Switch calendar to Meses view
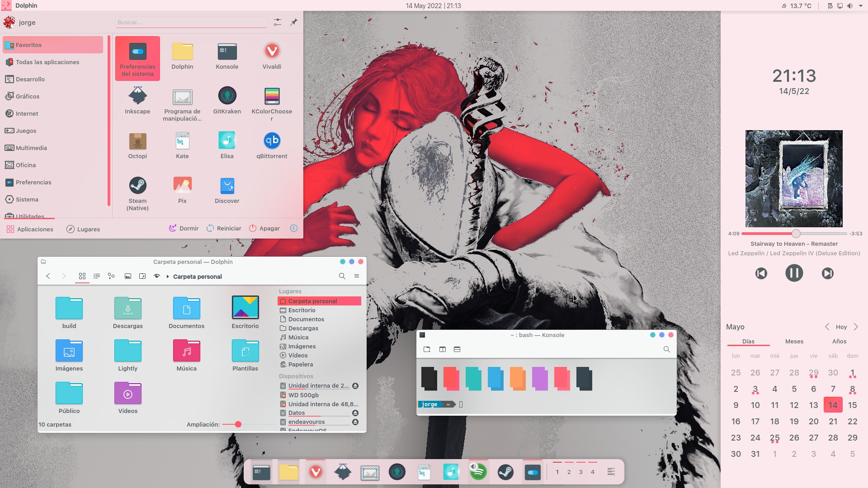The height and width of the screenshot is (488, 868). click(x=794, y=341)
